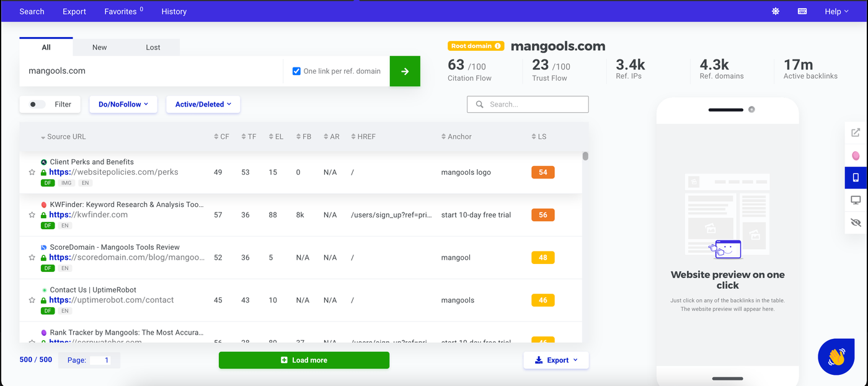868x386 pixels.
Task: Click the Root domain info icon
Action: [x=497, y=46]
